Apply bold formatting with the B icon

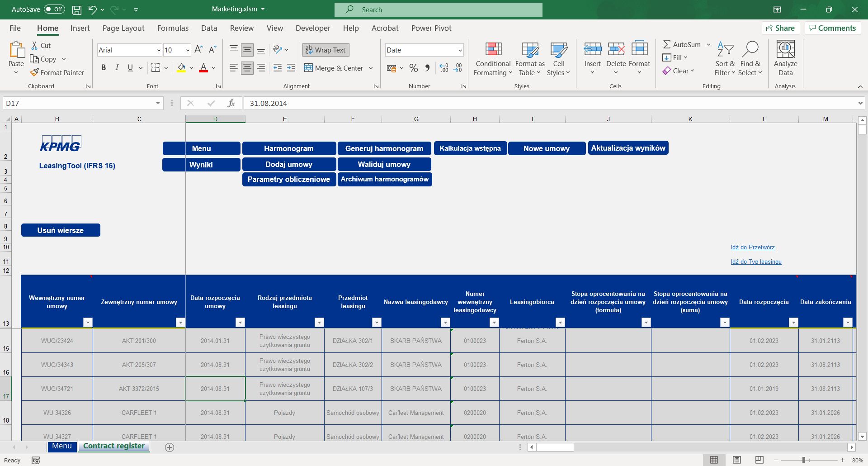coord(104,68)
